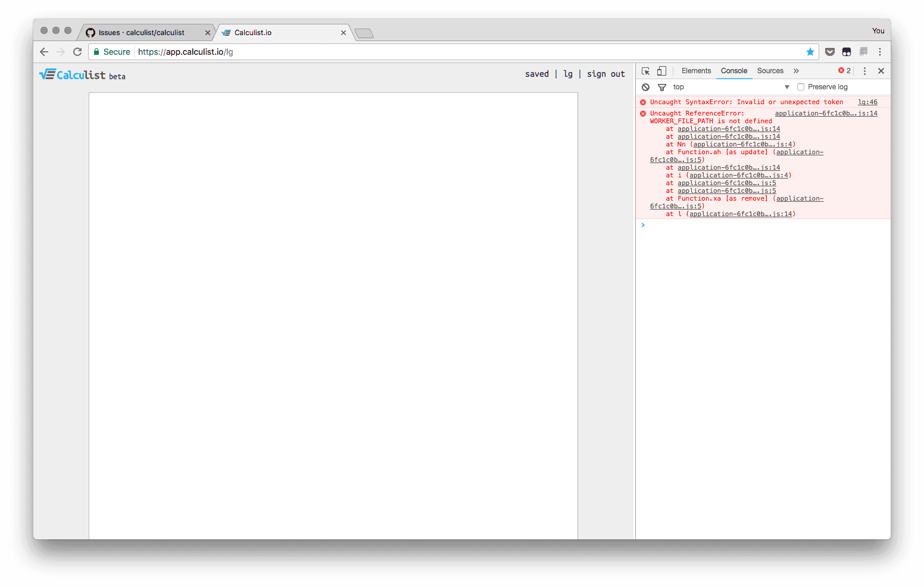
Task: Open a new browser tab
Action: click(364, 33)
